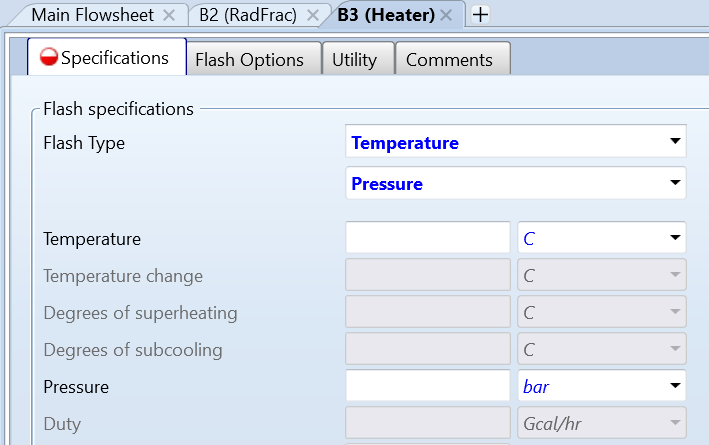Select the Specifications tab
This screenshot has height=445, width=709.
coord(114,58)
